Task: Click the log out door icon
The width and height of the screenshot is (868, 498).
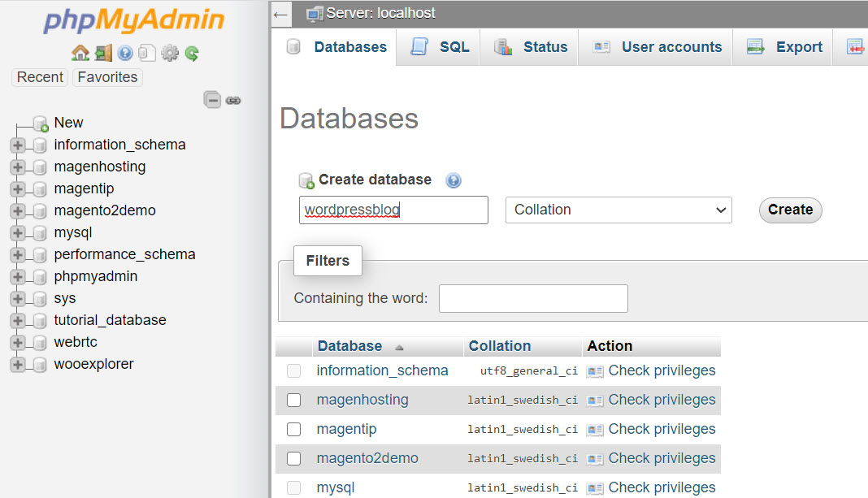Action: 103,53
